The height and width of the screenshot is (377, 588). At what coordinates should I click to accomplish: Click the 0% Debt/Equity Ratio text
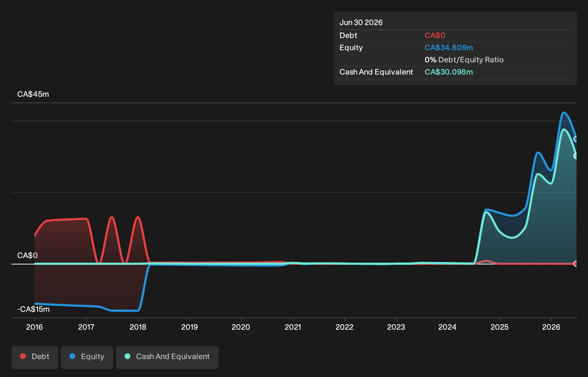tap(464, 60)
